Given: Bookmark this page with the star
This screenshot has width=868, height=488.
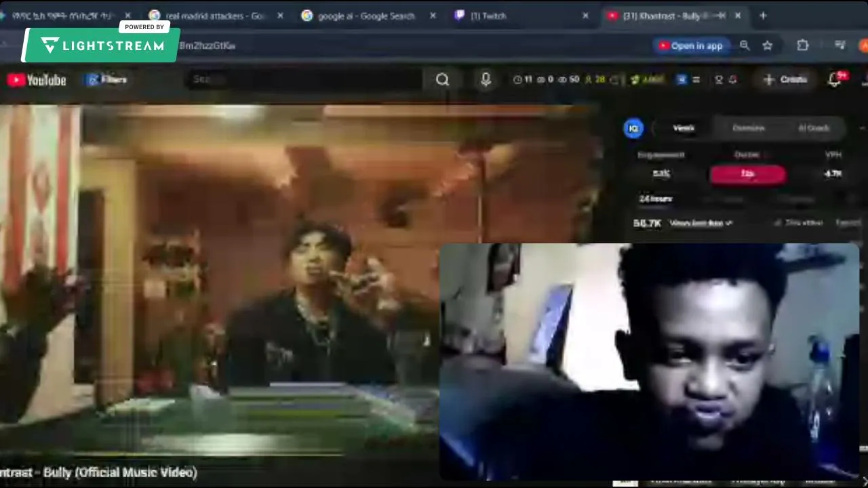Looking at the screenshot, I should tap(768, 45).
